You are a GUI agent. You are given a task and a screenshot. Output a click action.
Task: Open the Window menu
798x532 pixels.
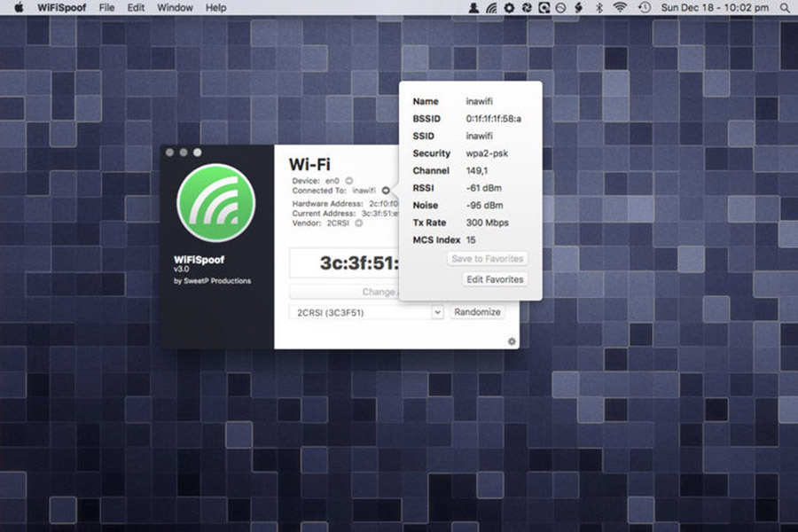click(x=175, y=8)
